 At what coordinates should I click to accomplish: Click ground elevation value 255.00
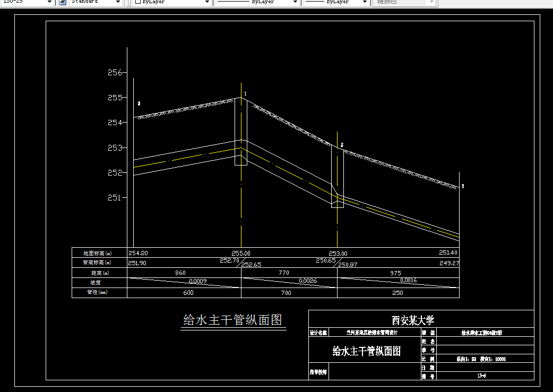tap(241, 254)
